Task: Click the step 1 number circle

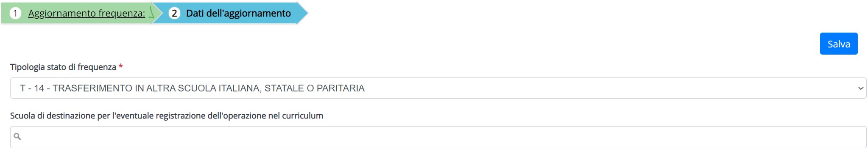Action: 15,13
